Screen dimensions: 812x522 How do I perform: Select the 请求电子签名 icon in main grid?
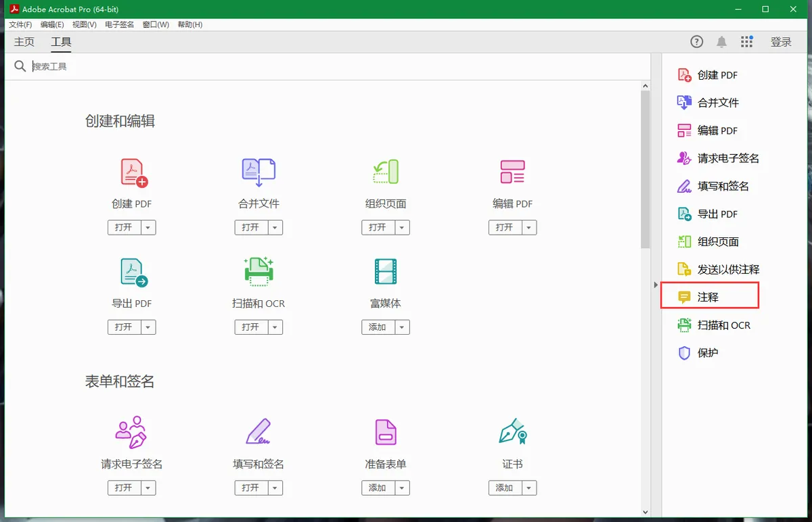[131, 432]
